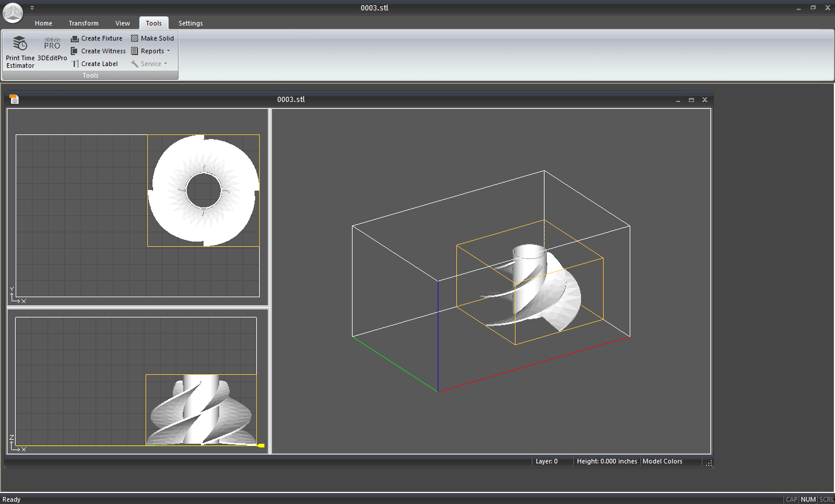Toggle CAP indicator in status bar
This screenshot has width=835, height=504.
click(x=792, y=499)
